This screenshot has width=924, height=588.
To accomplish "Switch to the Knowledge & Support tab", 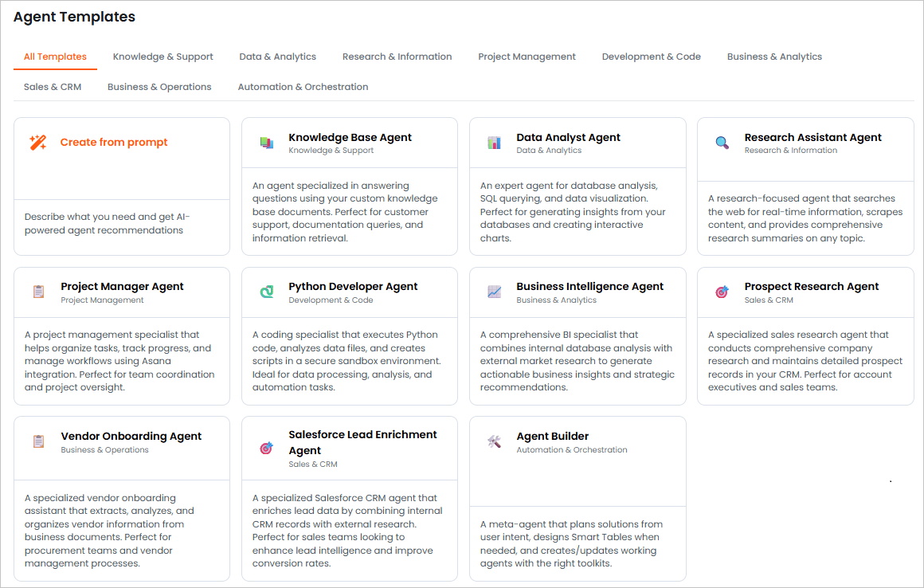I will pyautogui.click(x=163, y=57).
